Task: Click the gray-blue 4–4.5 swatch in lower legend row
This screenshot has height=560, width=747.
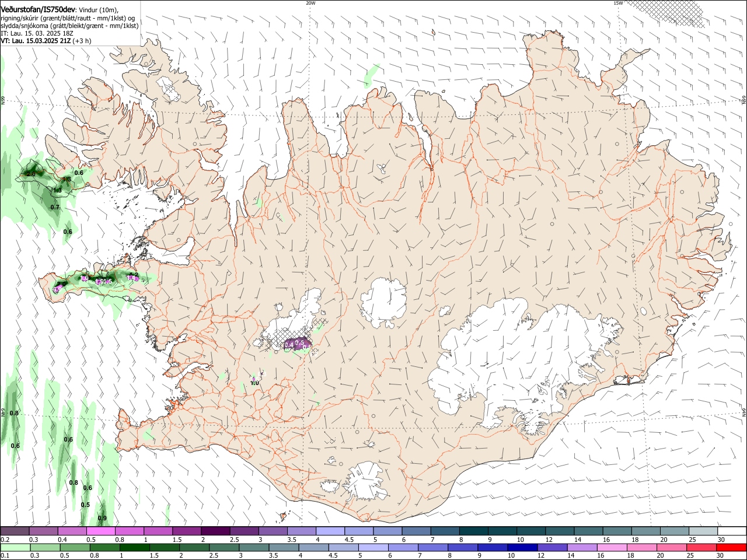Action: pyautogui.click(x=314, y=547)
